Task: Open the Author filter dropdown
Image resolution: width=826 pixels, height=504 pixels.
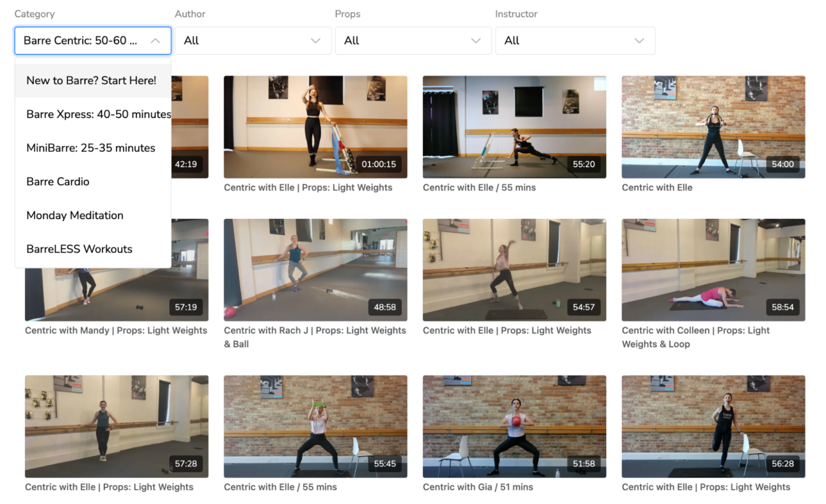Action: pos(253,40)
